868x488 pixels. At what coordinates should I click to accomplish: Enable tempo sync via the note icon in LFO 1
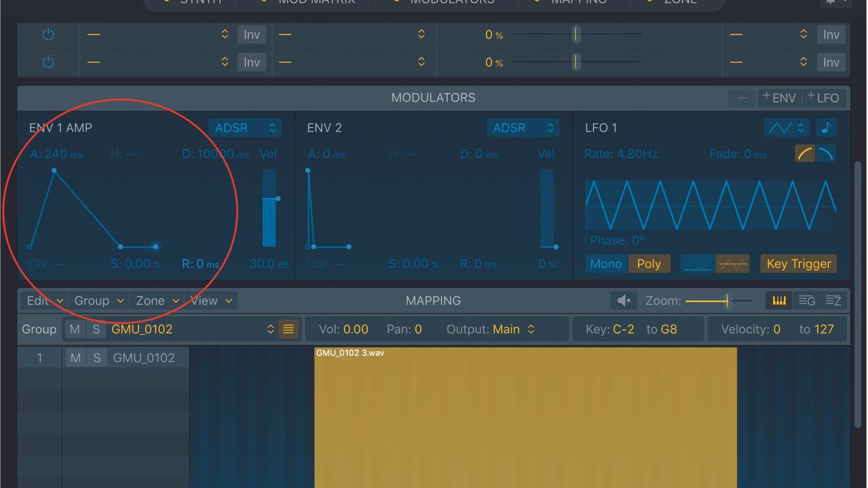coord(825,127)
